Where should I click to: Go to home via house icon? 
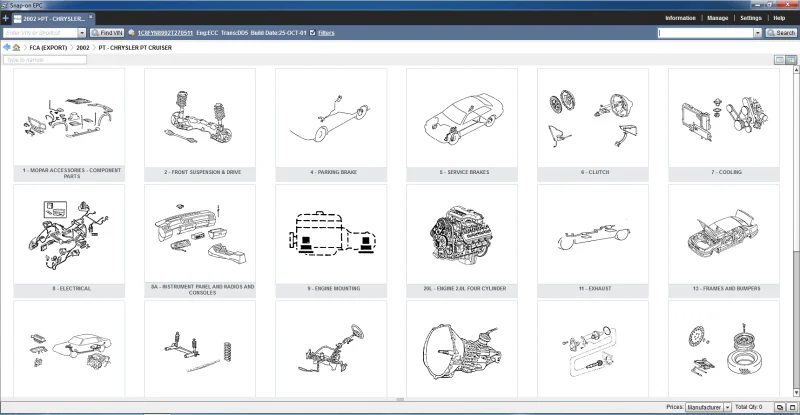16,47
